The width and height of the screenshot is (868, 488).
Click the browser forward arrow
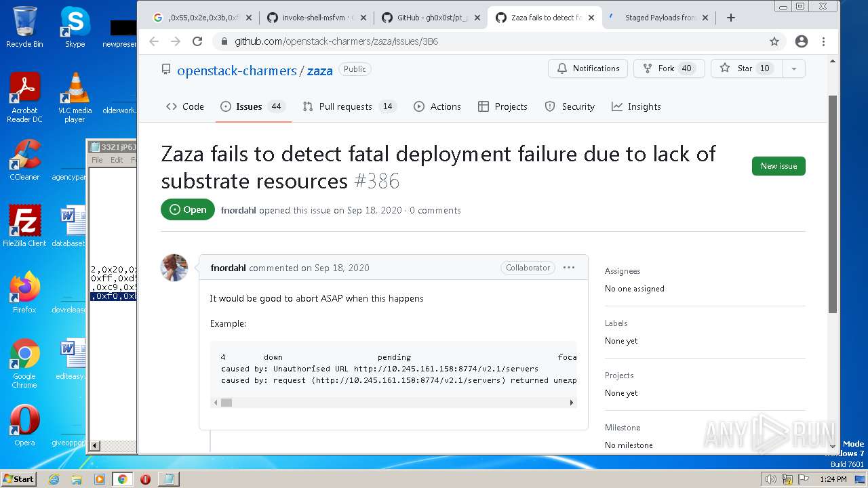point(176,41)
